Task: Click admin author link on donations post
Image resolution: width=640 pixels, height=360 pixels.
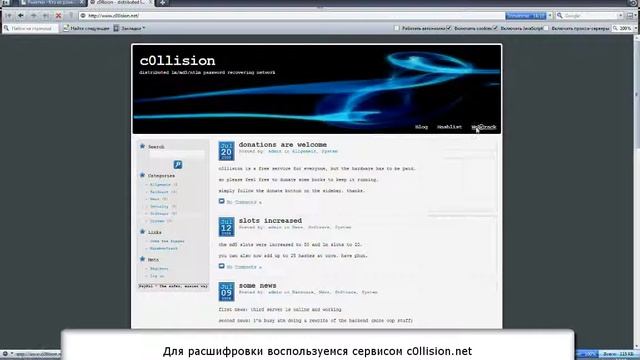Action: point(275,151)
